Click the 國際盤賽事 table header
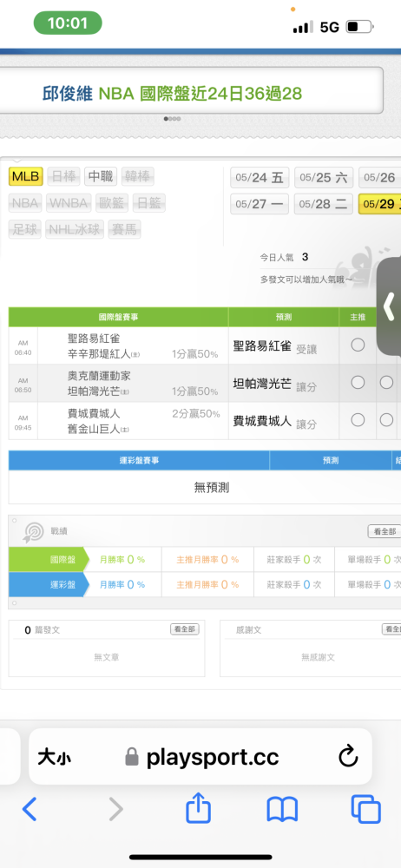 (x=119, y=317)
